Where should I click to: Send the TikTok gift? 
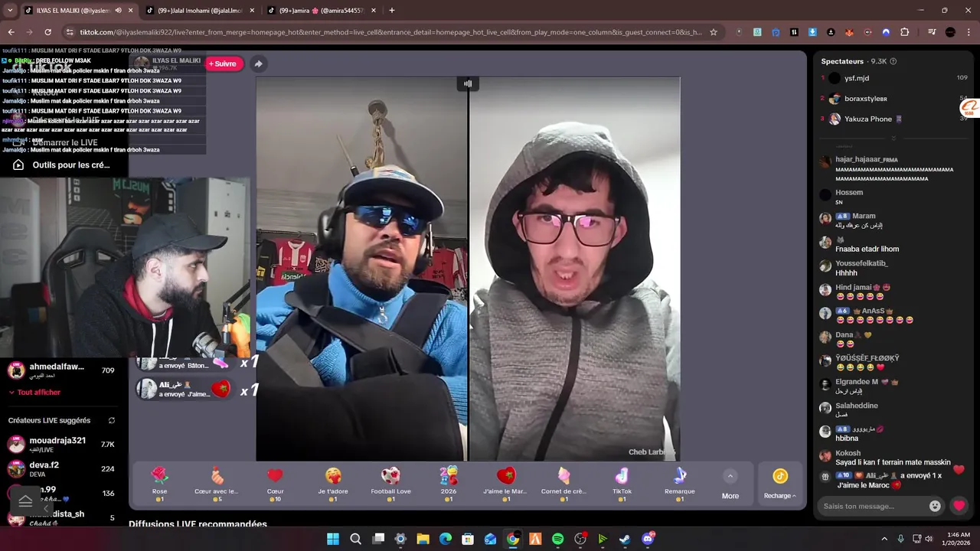click(622, 484)
